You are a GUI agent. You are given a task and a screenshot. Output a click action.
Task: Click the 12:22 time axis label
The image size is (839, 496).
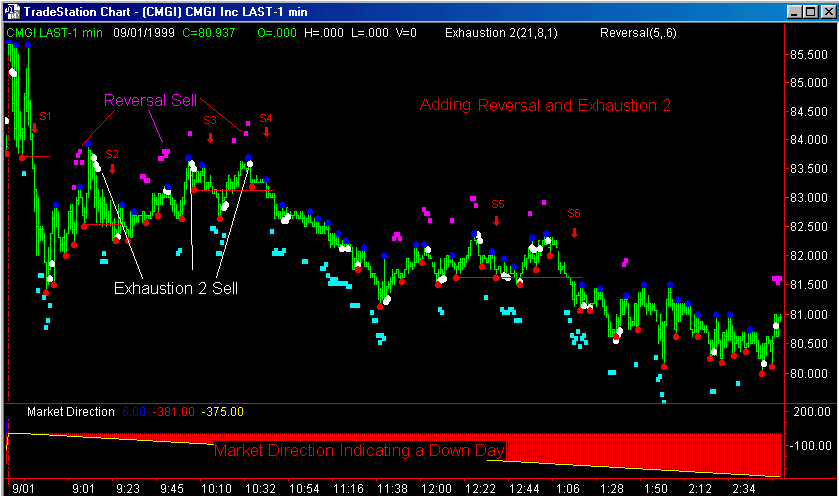point(480,489)
